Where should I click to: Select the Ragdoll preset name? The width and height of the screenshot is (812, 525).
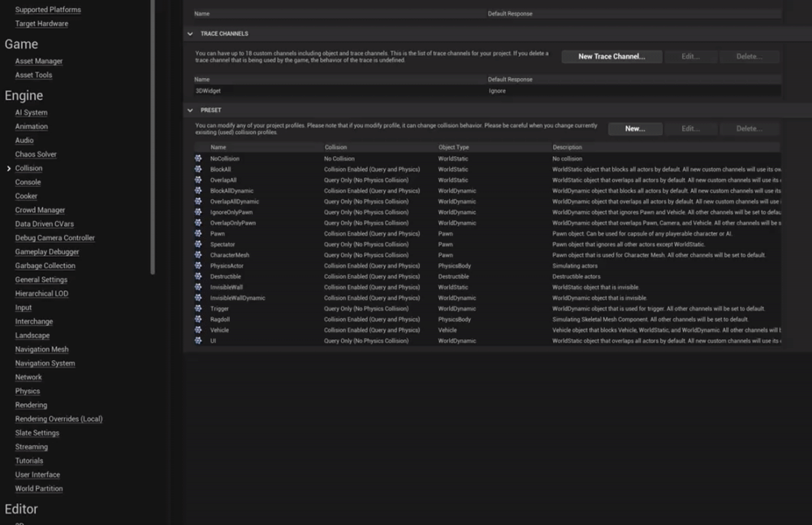220,319
